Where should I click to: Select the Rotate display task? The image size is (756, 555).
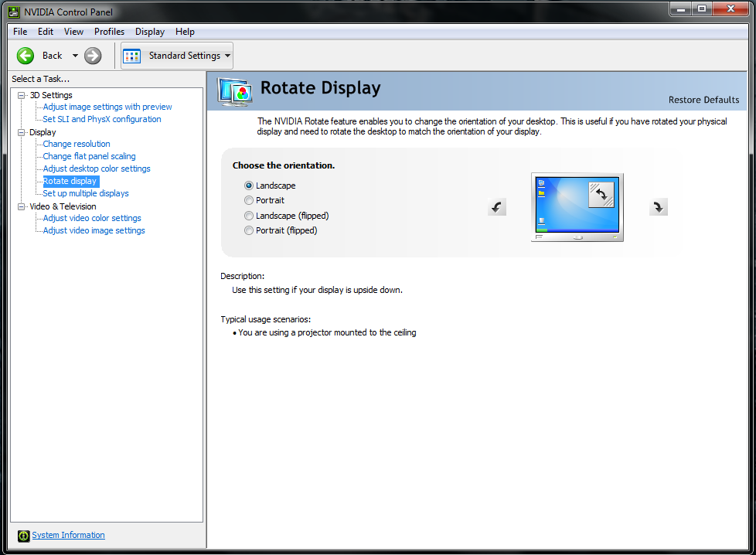click(70, 182)
